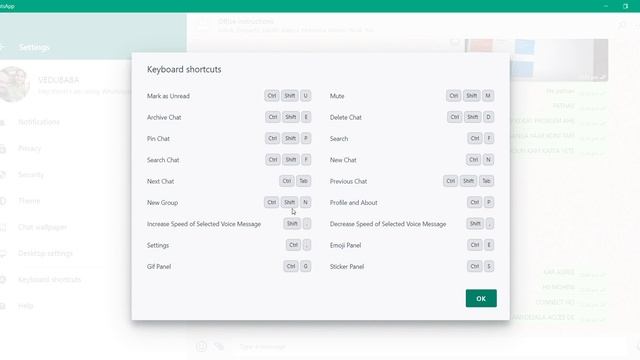Click Increase Speed of Selected Voice Message
Viewport: 640px width, 360px height.
point(204,224)
